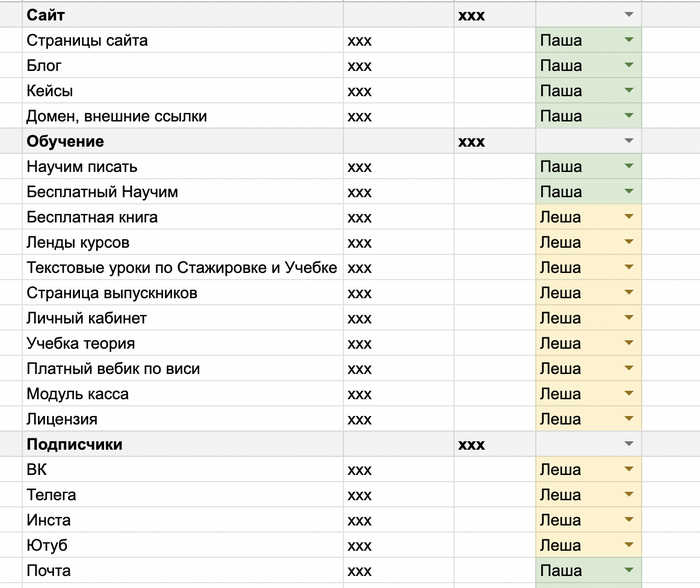Open the assignee dropdown for Ютуб row

[628, 545]
